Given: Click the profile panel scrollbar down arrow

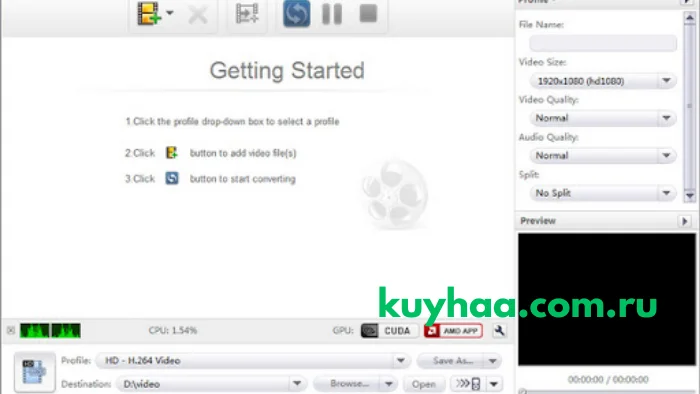Looking at the screenshot, I should [690, 196].
